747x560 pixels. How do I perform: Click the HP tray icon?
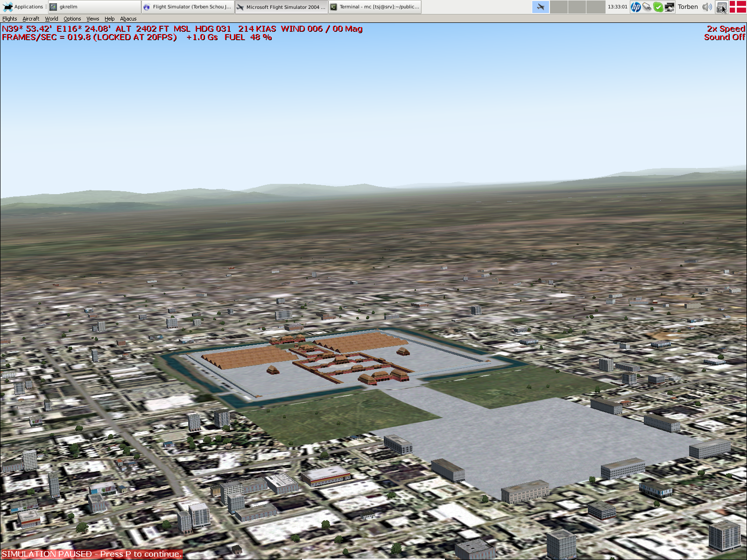pyautogui.click(x=635, y=7)
